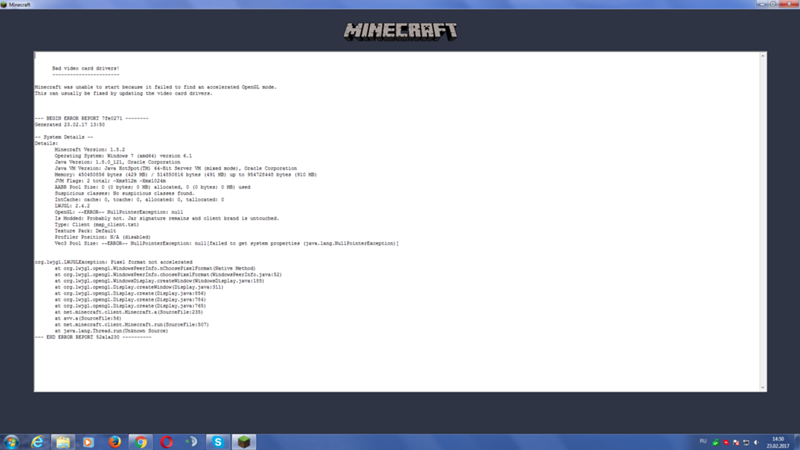Click 'Profiler Position: N/A (disabled)' line
Screen dimensions: 800x450
pyautogui.click(x=103, y=237)
